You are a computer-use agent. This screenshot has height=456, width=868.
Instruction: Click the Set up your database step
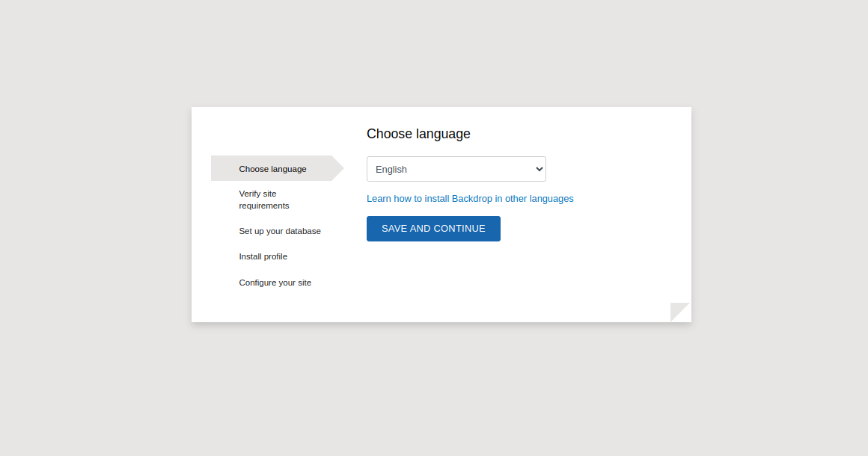tap(280, 231)
